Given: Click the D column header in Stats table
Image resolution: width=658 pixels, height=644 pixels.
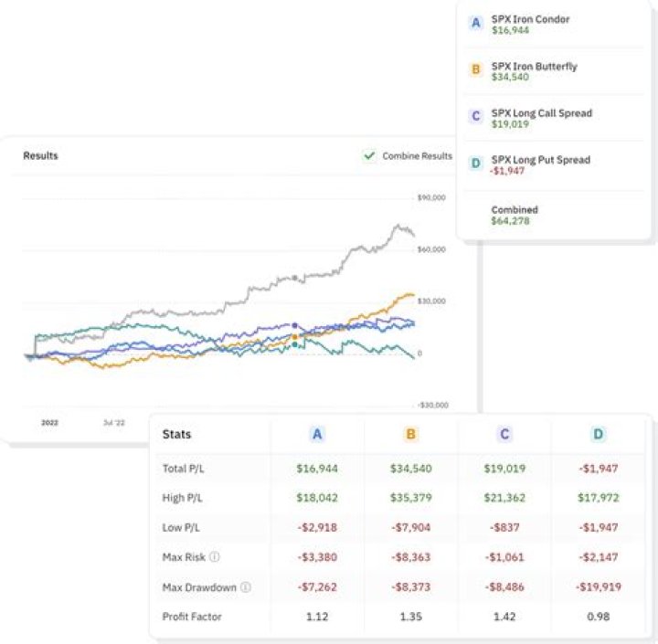Looking at the screenshot, I should click(x=597, y=435).
